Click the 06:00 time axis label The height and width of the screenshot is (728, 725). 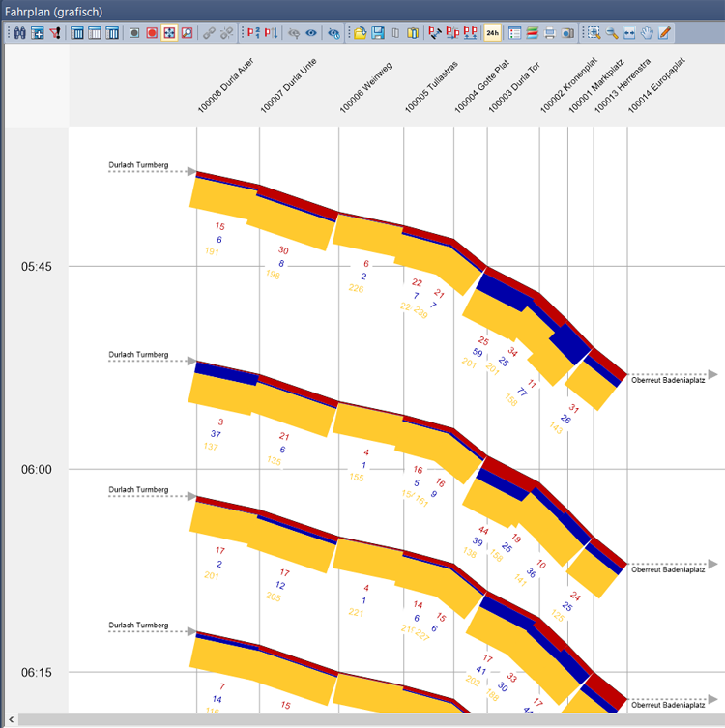(37, 470)
